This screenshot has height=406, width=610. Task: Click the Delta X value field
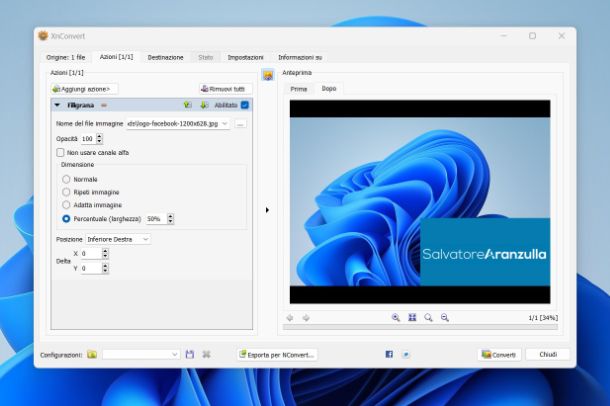click(91, 254)
